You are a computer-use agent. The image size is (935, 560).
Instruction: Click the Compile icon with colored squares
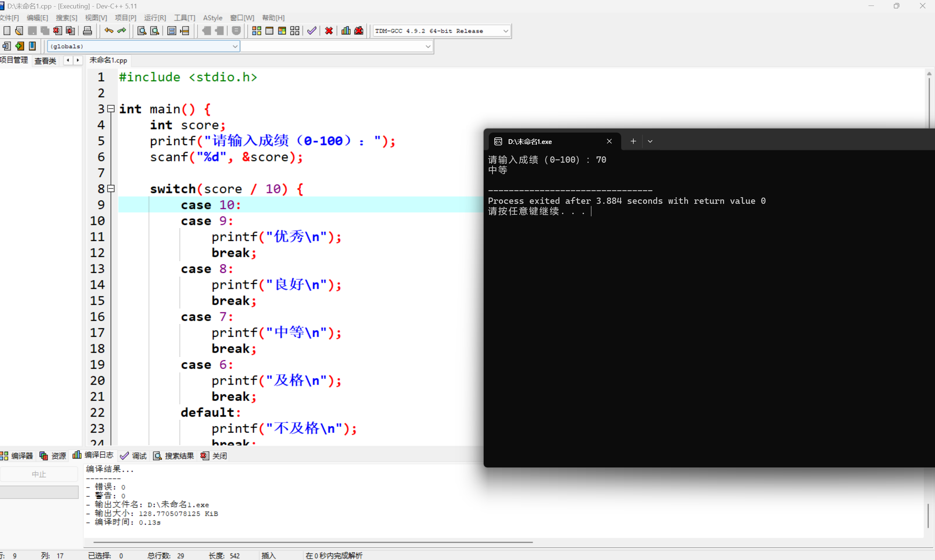tap(257, 31)
